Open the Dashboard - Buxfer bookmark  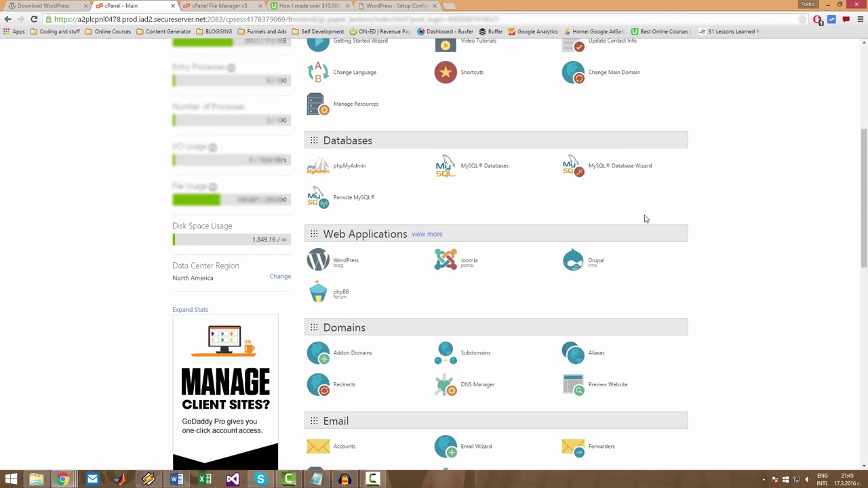445,31
